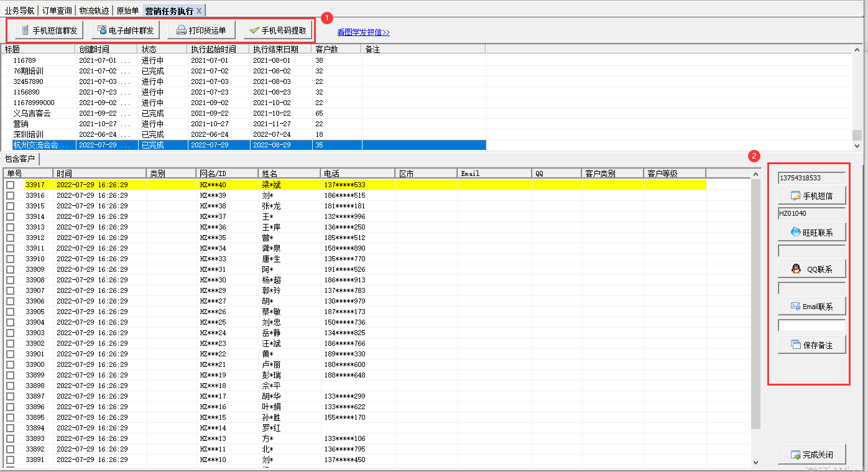This screenshot has width=868, height=472.
Task: Click the customer name 张*龙
Action: pyautogui.click(x=272, y=206)
